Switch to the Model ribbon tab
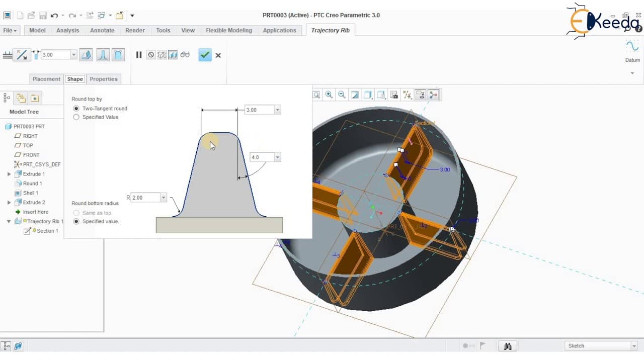Image resolution: width=644 pixels, height=362 pixels. [x=37, y=30]
